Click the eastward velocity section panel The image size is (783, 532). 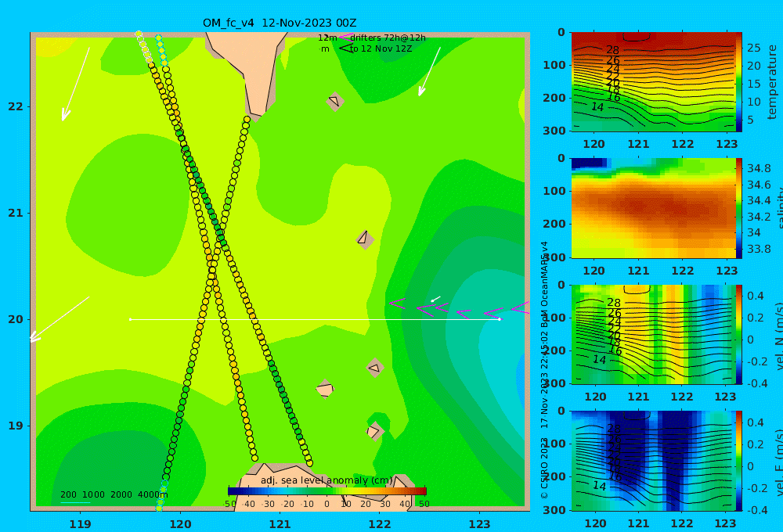(653, 461)
